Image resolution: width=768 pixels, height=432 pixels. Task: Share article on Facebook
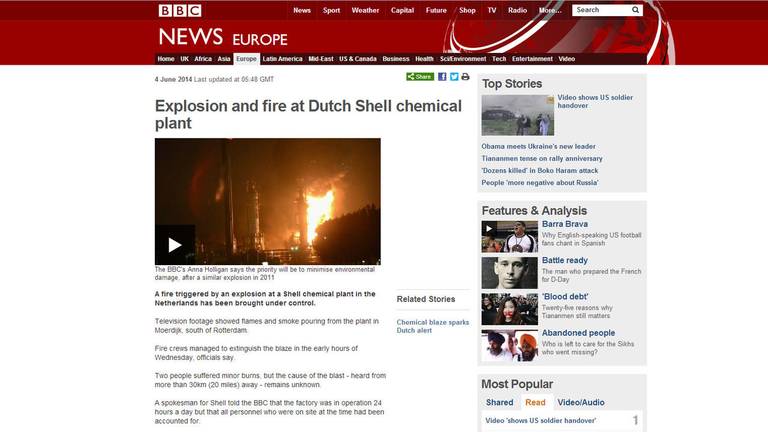point(442,77)
